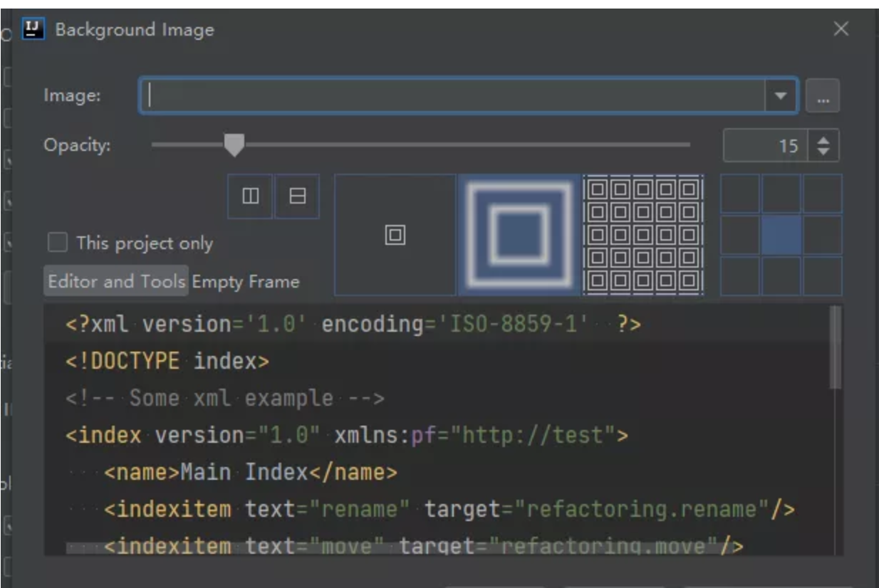Click the browse (...) button for Image
Screen dimensions: 879x588
click(x=823, y=96)
